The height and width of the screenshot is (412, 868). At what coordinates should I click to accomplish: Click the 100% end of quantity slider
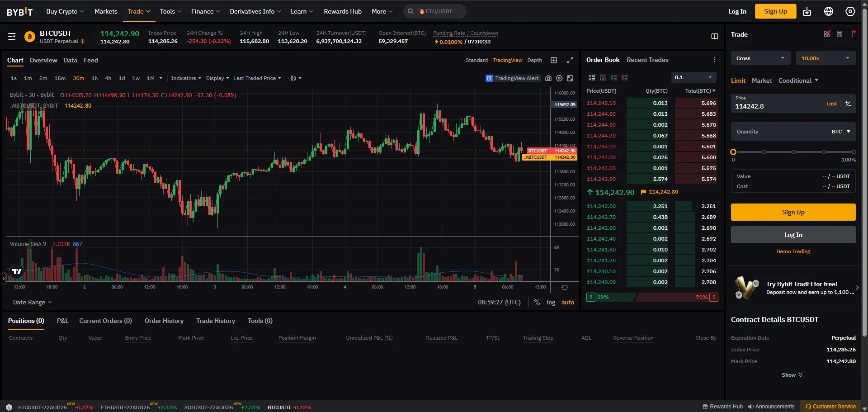(854, 152)
